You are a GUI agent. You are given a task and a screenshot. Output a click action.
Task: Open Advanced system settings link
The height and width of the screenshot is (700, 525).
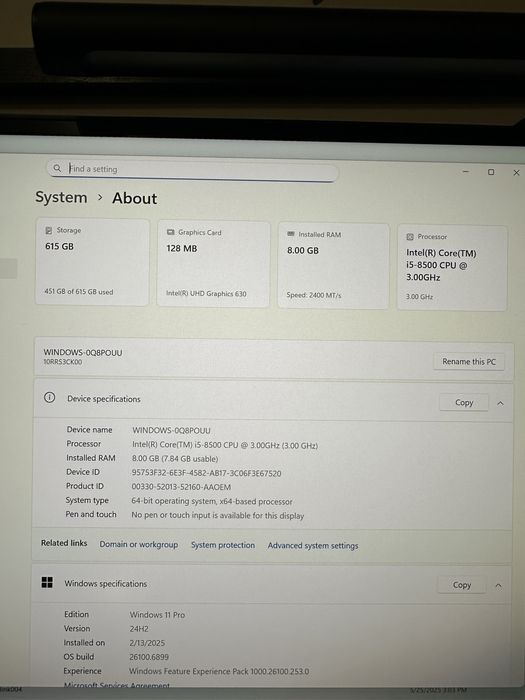click(x=313, y=546)
